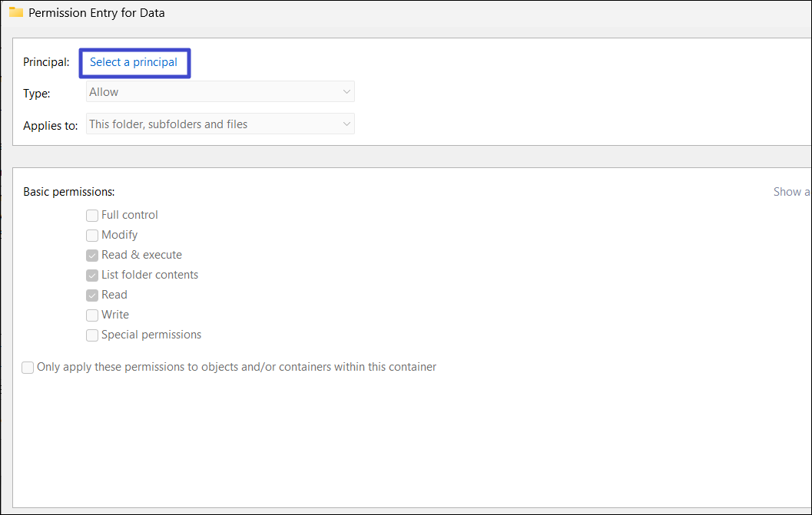This screenshot has height=515, width=812.
Task: Tick the Modify permission checkbox
Action: point(92,236)
